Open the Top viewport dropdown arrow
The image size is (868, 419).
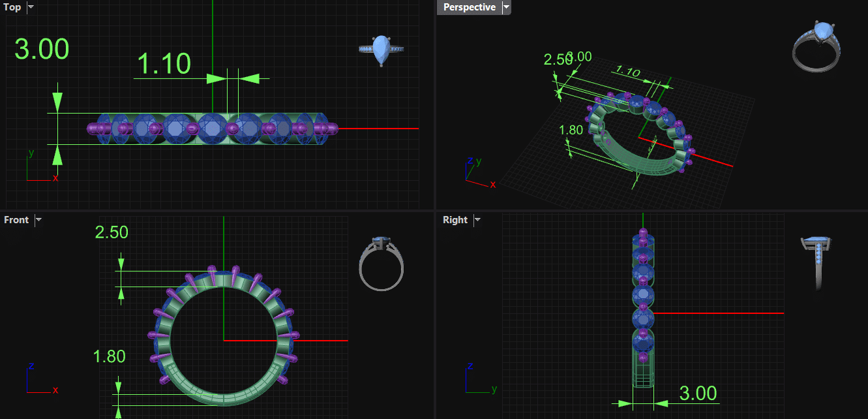pyautogui.click(x=31, y=7)
